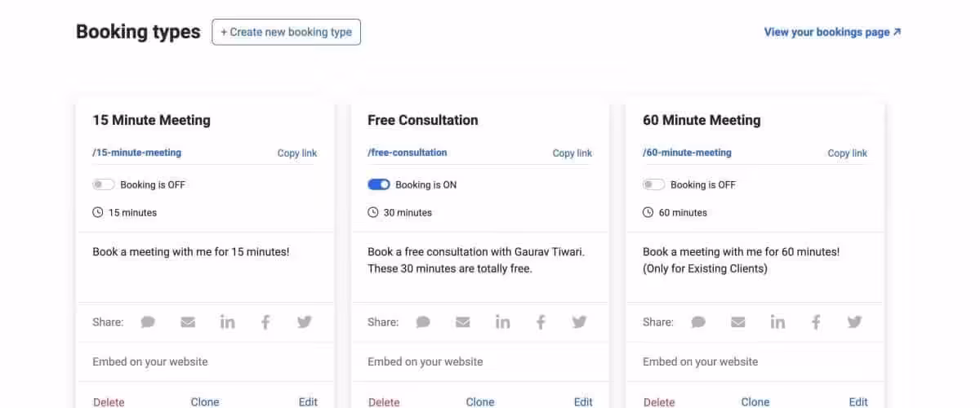Share 15 Minute Meeting on Twitter
This screenshot has width=980, height=408.
305,322
